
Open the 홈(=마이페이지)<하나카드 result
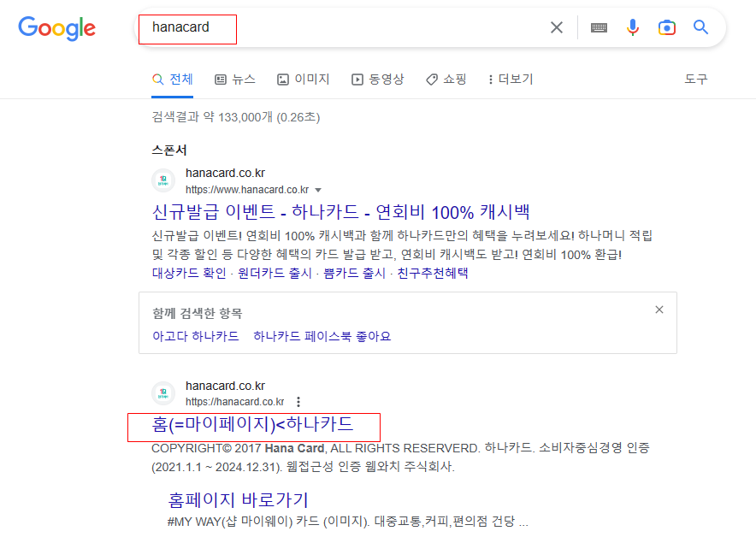252,424
